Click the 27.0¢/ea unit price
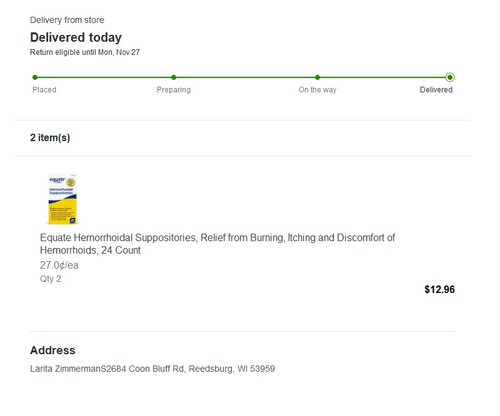This screenshot has height=416, width=500. click(x=59, y=265)
